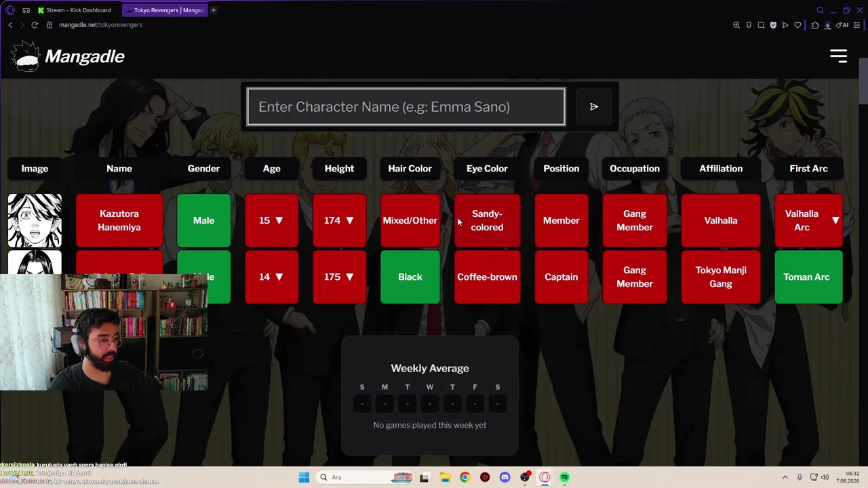Click the page zoom icon in address bar

click(x=736, y=25)
